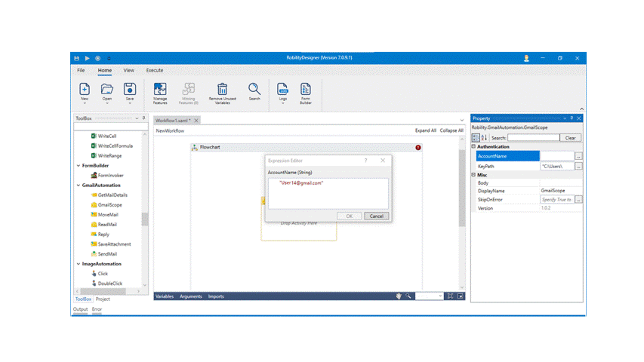Switch to the Project tab
This screenshot has width=644, height=362.
tap(103, 299)
